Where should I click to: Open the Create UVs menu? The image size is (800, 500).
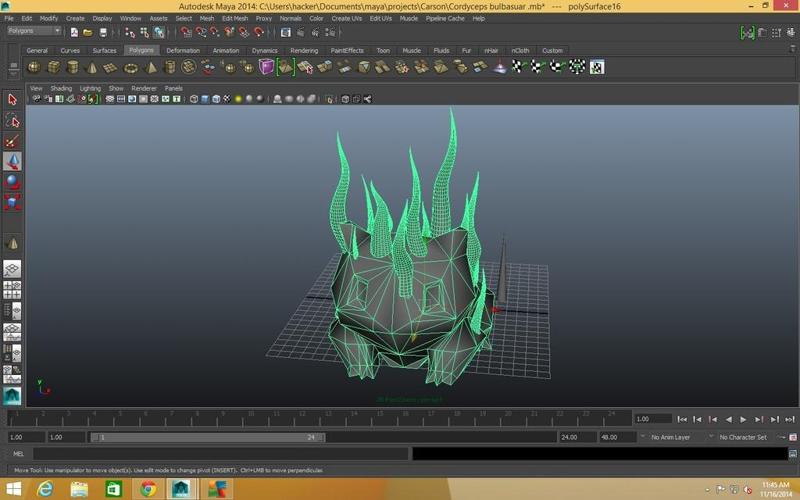(x=346, y=18)
